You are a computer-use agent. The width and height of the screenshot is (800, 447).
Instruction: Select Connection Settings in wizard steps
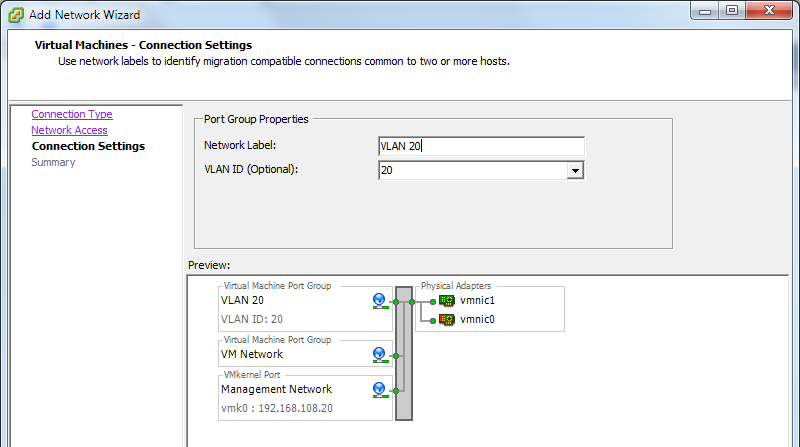click(88, 146)
